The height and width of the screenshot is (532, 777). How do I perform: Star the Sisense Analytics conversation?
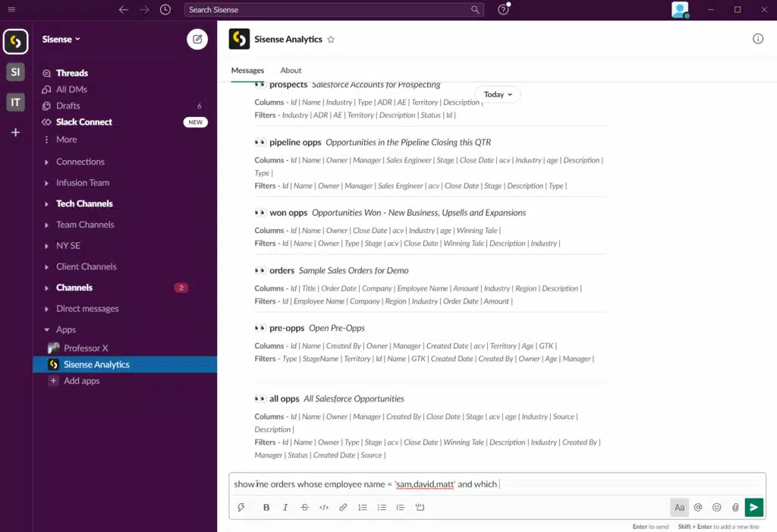coord(330,39)
